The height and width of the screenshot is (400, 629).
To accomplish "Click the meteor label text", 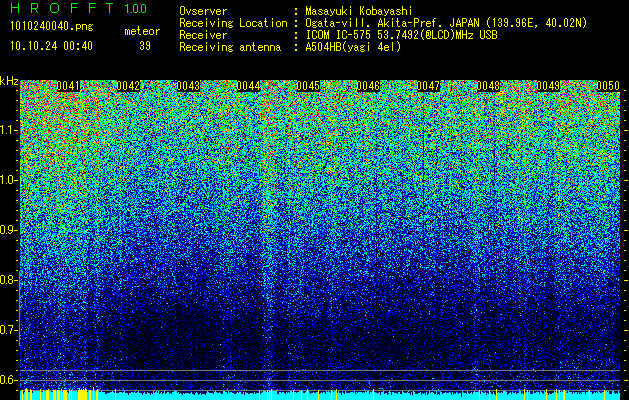I will pyautogui.click(x=142, y=31).
